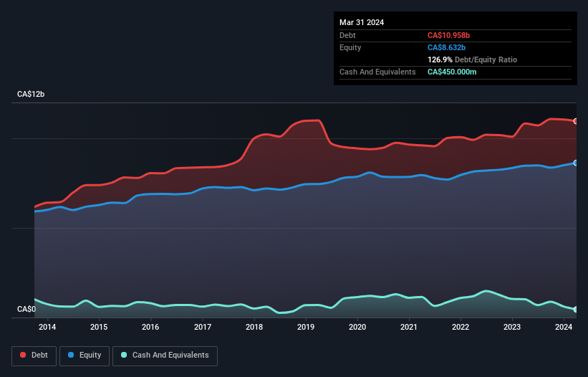588x377 pixels.
Task: Click the blue Equity endpoint marker
Action: 576,163
